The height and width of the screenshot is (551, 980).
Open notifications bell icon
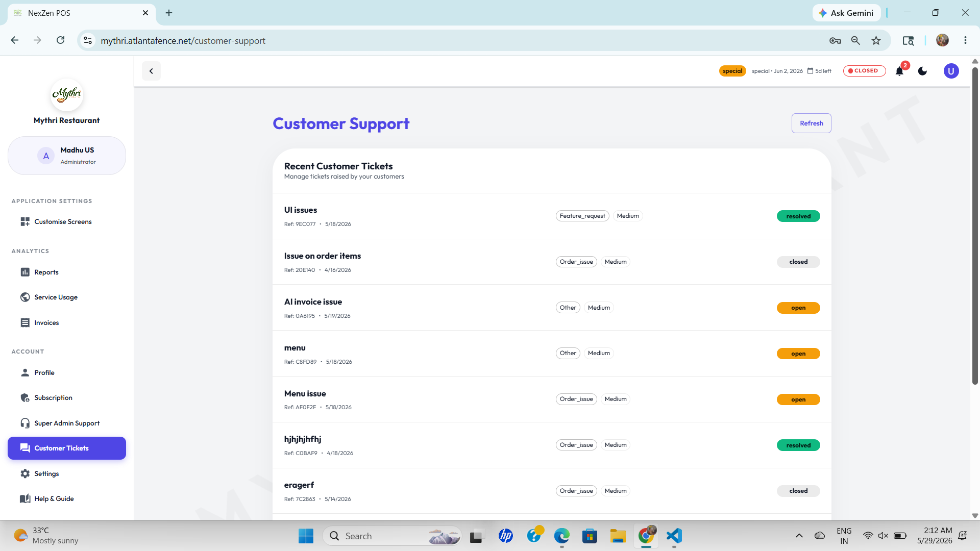point(899,71)
